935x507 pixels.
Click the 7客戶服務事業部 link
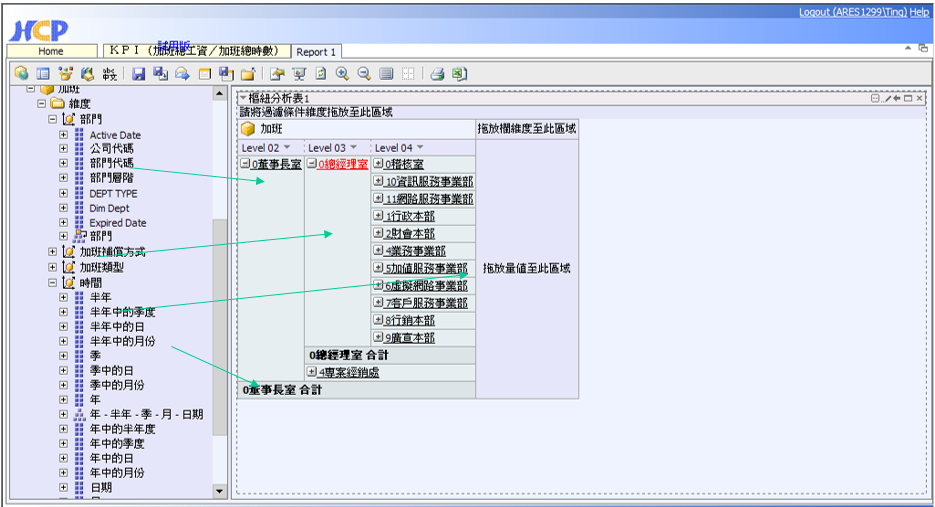coord(426,304)
